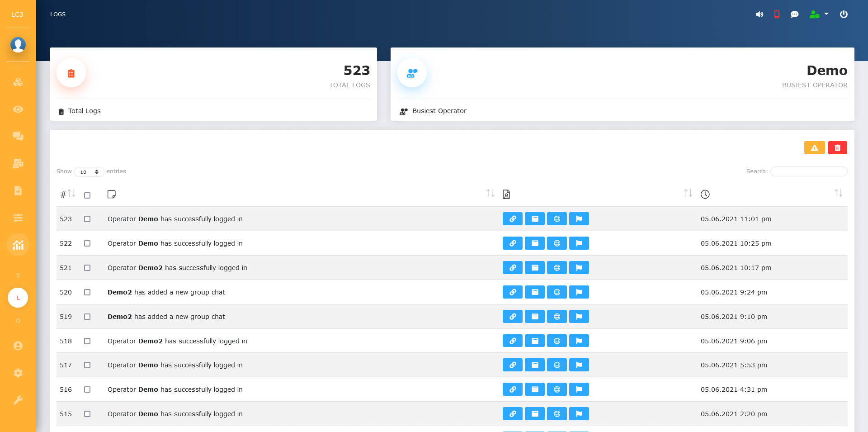Viewport: 868px width, 432px height.
Task: Expand the green operator status dropdown
Action: click(819, 14)
